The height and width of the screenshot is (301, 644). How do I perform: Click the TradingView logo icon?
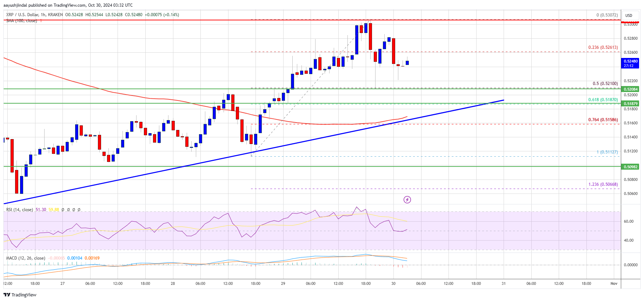(x=7, y=295)
